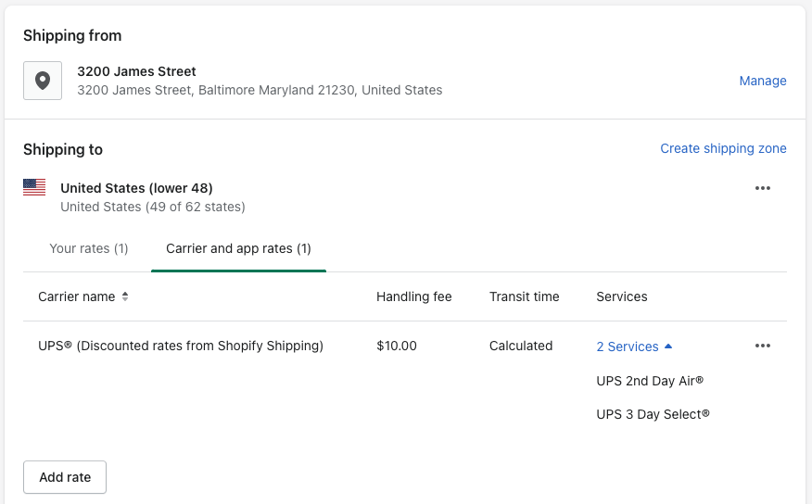Open the UPS rate three-dot menu
The image size is (812, 504).
763,346
